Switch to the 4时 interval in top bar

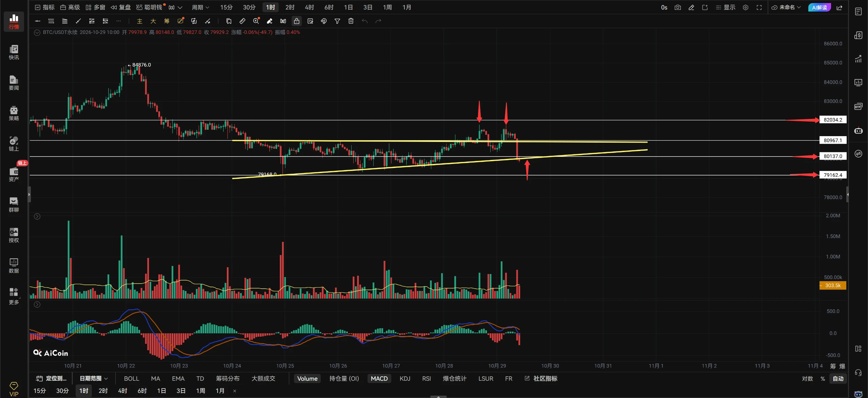(309, 7)
